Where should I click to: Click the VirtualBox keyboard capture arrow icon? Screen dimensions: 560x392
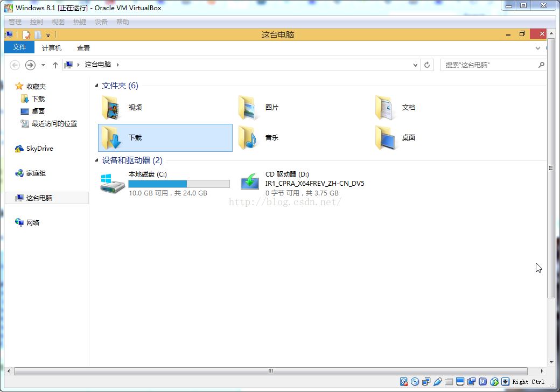(x=506, y=382)
